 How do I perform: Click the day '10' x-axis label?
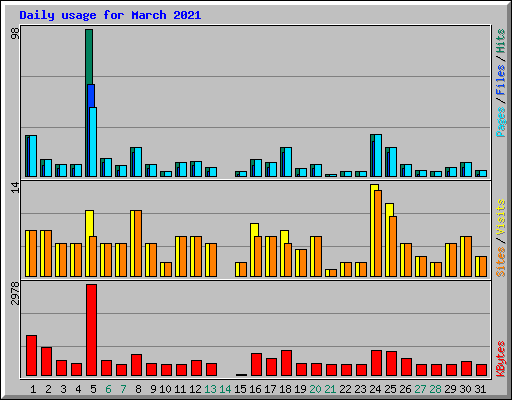[x=165, y=389]
